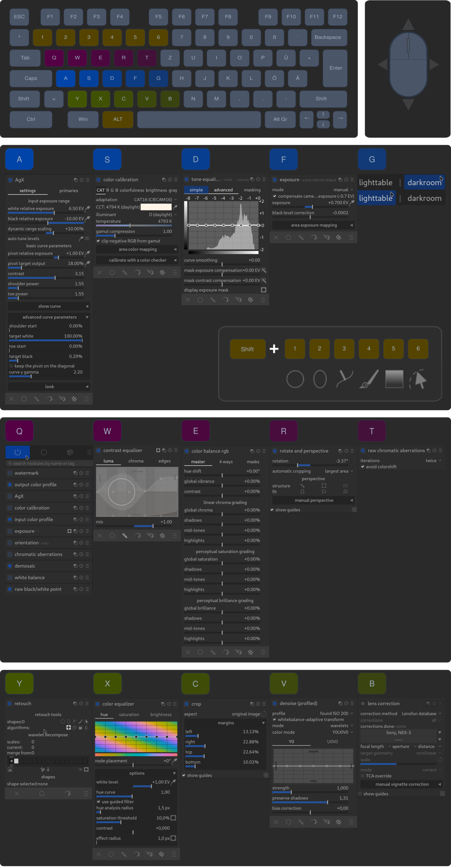
Task: Click the CCT color picker in color calibration
Action: pos(175,207)
